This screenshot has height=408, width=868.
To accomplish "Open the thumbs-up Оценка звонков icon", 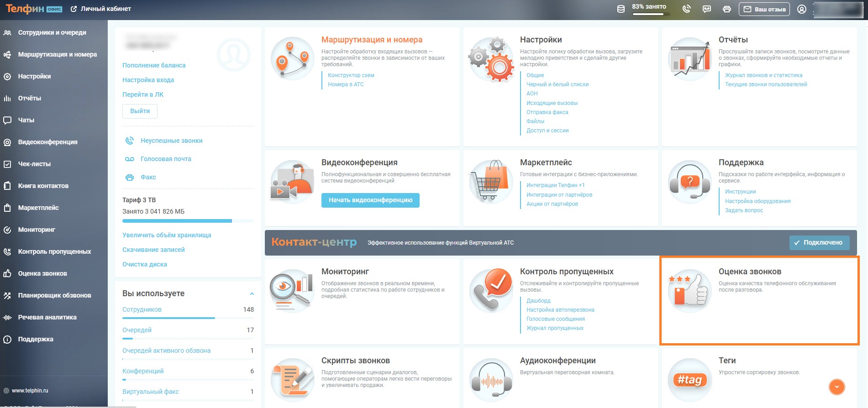I will [x=689, y=291].
